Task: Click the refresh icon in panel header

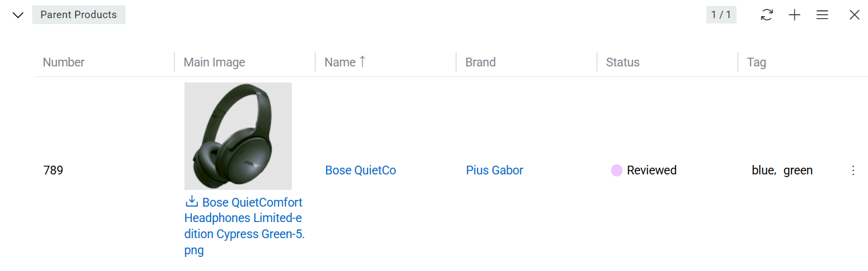Action: point(767,15)
